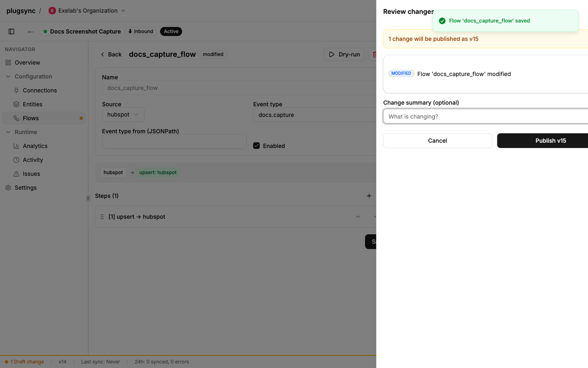Click the Event type docs.capture field
The image size is (588, 368).
click(314, 115)
